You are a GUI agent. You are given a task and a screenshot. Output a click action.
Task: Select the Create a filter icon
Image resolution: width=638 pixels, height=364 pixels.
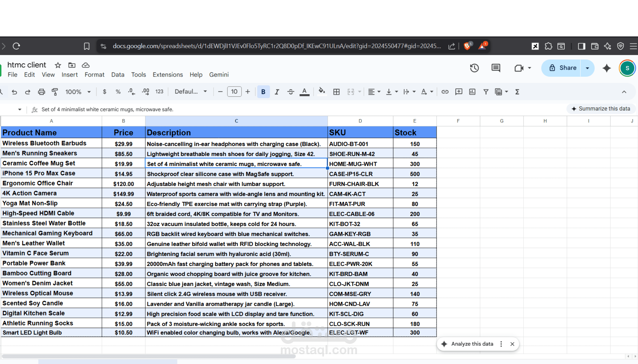[486, 92]
